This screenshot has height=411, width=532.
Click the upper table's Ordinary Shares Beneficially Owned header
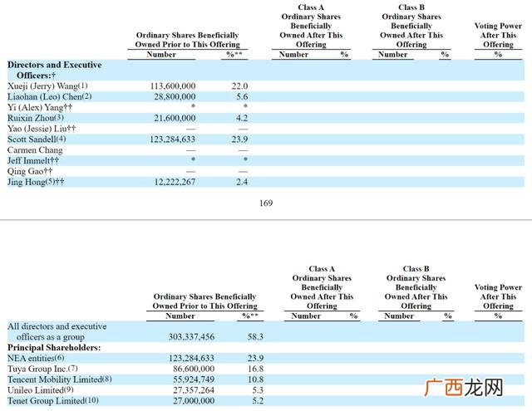point(188,40)
